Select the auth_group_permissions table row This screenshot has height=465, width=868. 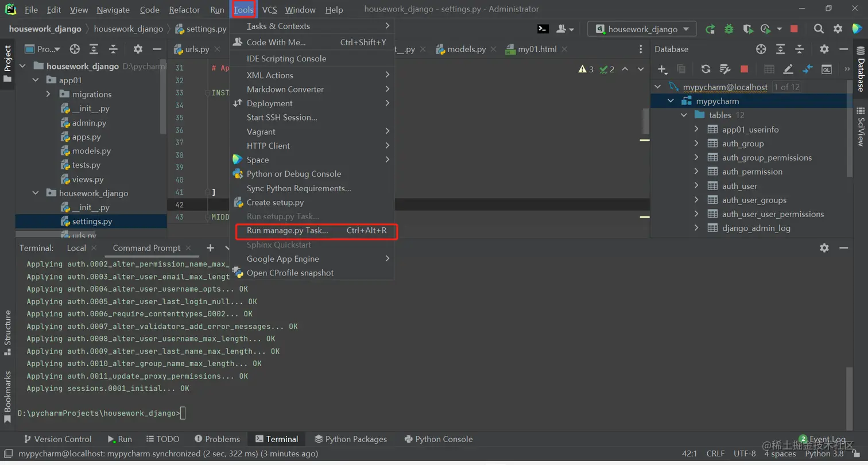coord(767,157)
